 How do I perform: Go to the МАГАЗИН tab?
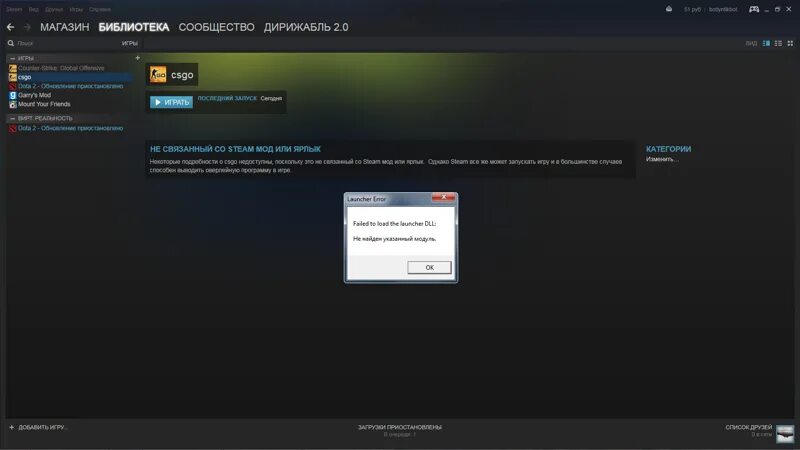pyautogui.click(x=65, y=27)
